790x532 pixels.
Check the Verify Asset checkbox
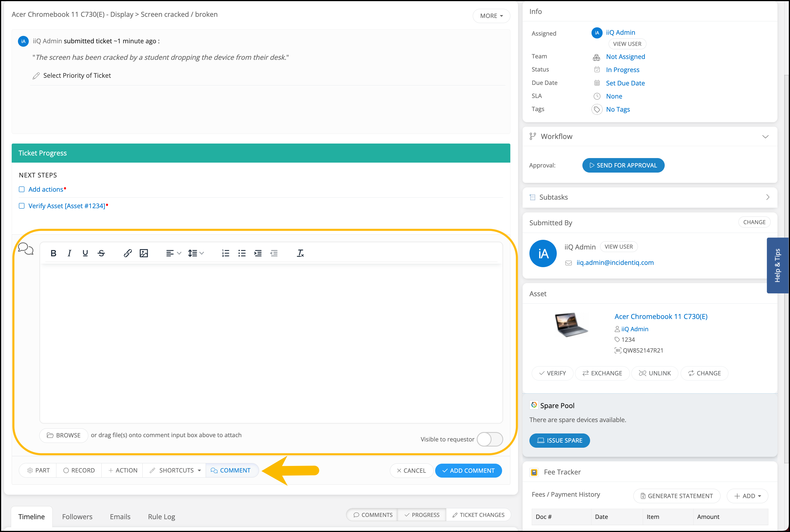pos(22,206)
